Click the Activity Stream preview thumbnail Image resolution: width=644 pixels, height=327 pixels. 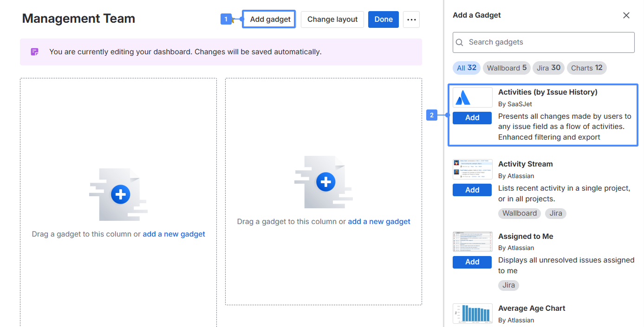pos(472,169)
